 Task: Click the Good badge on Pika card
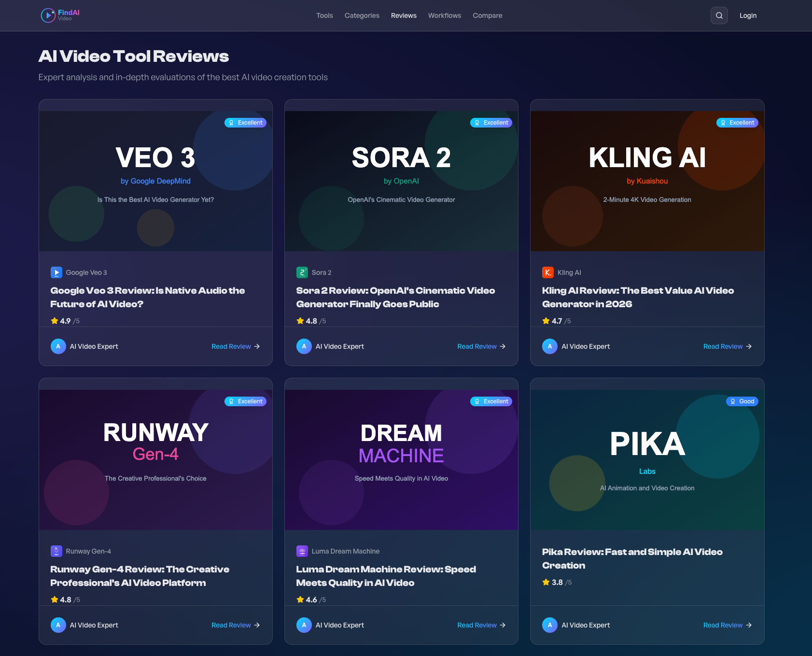click(x=742, y=401)
